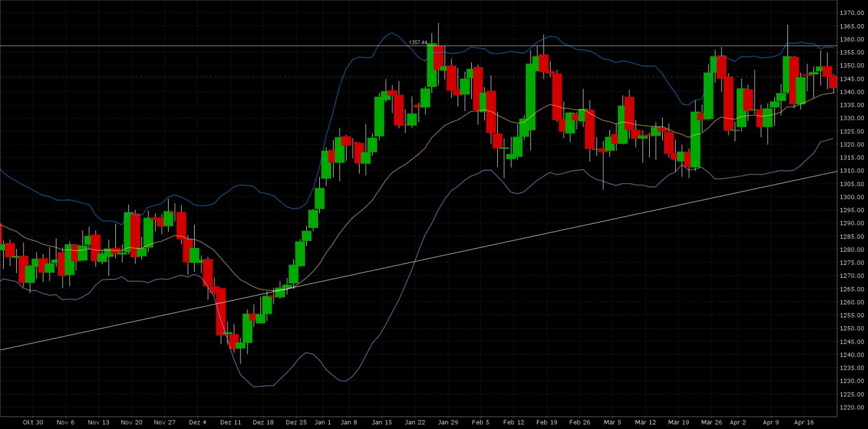
Task: Click the Feb 19 date label
Action: pyautogui.click(x=546, y=422)
